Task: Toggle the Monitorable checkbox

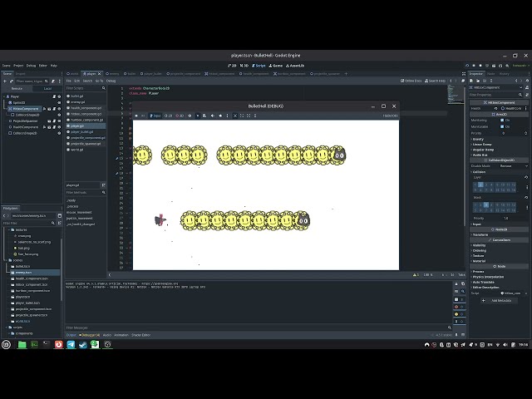Action: click(502, 126)
